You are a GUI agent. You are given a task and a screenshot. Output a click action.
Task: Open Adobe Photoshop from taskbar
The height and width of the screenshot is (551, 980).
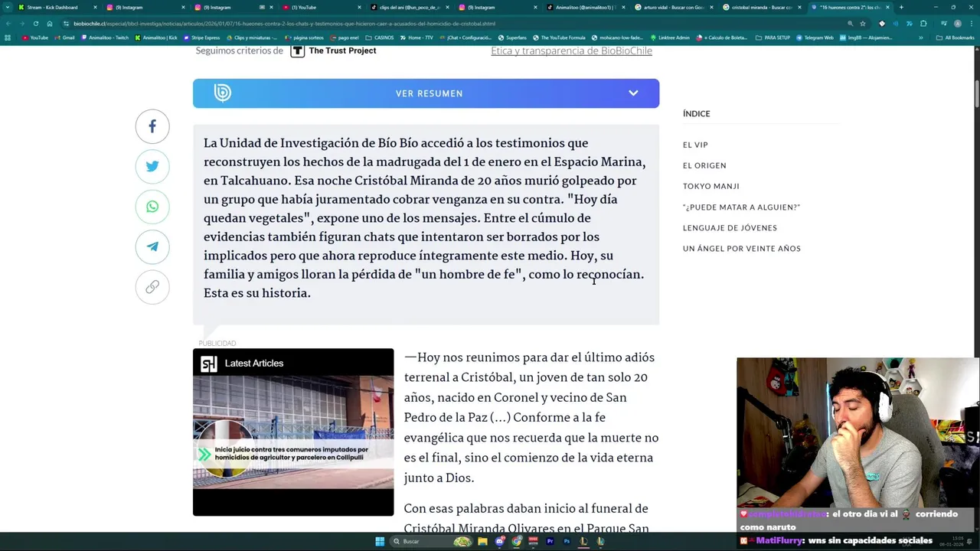pyautogui.click(x=567, y=541)
